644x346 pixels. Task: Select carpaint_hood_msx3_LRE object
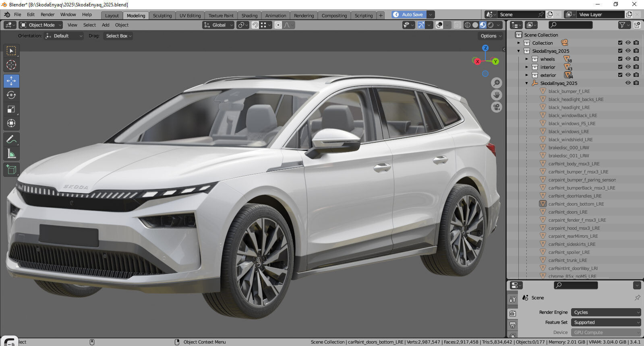pyautogui.click(x=574, y=228)
